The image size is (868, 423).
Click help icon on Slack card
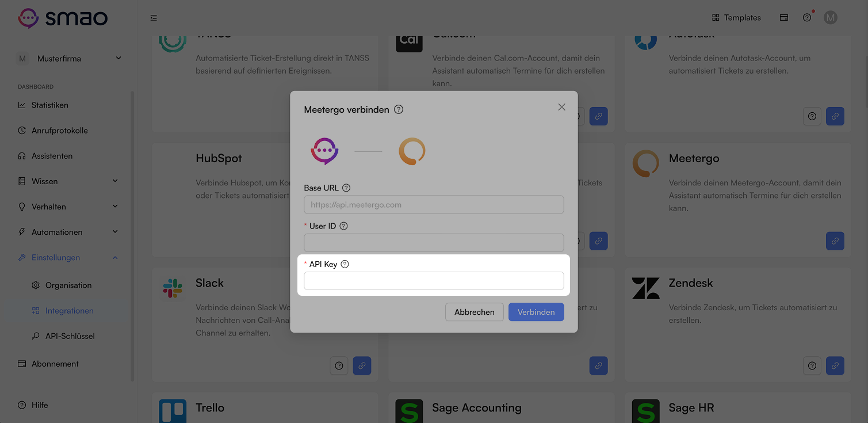pos(339,365)
